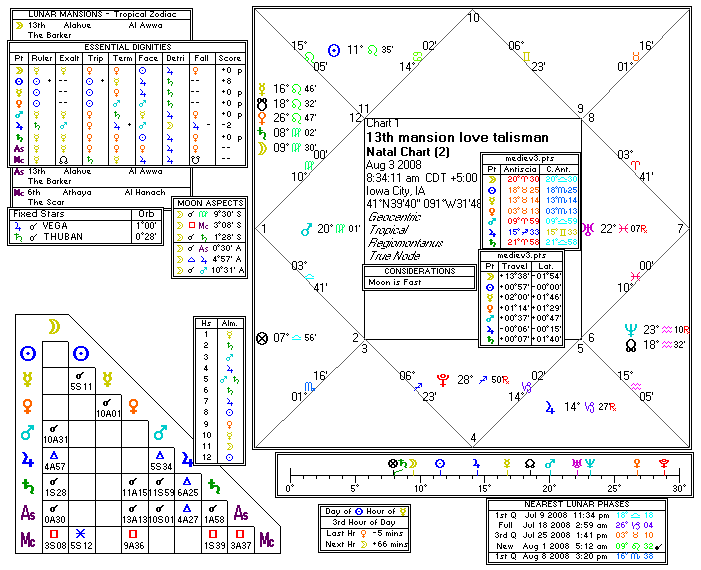Click the Mercury glyph at 16° Leo
Image resolution: width=701 pixels, height=570 pixels.
pyautogui.click(x=262, y=88)
